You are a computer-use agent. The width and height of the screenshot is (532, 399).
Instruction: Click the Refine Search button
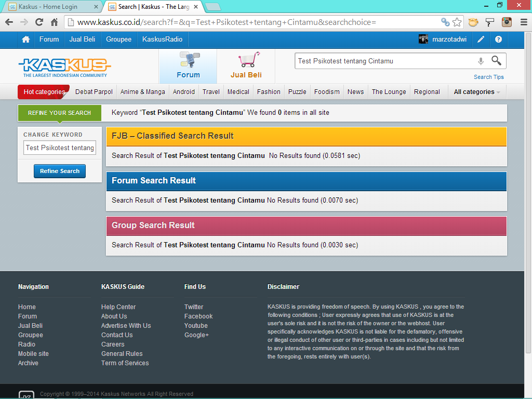[x=60, y=171]
